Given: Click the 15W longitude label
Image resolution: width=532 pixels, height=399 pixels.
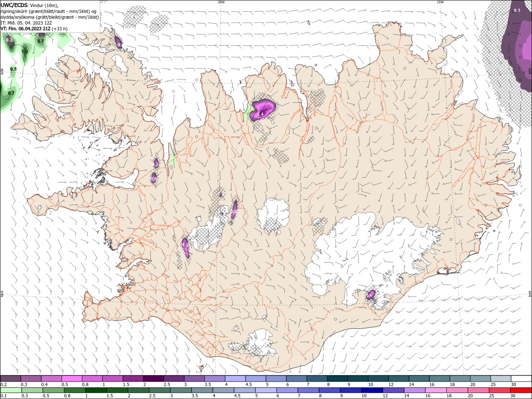Looking at the screenshot, I should 440,2.
